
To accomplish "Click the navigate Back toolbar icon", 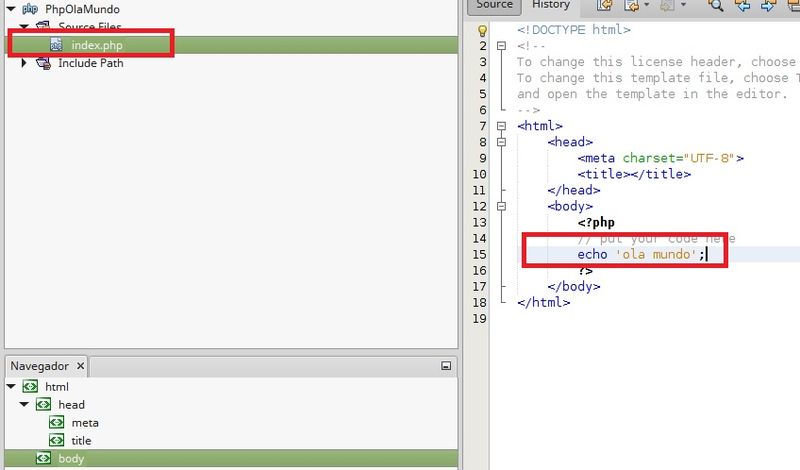I will [632, 5].
